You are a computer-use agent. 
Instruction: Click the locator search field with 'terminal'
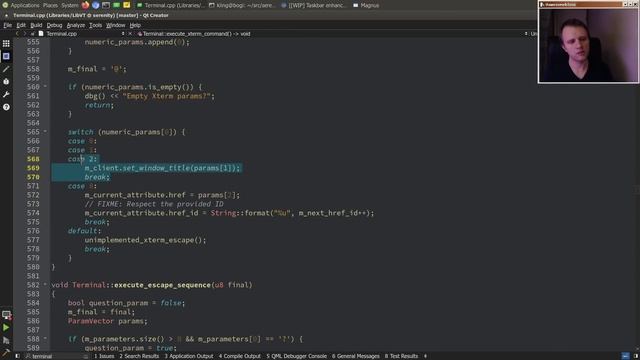[x=56, y=356]
